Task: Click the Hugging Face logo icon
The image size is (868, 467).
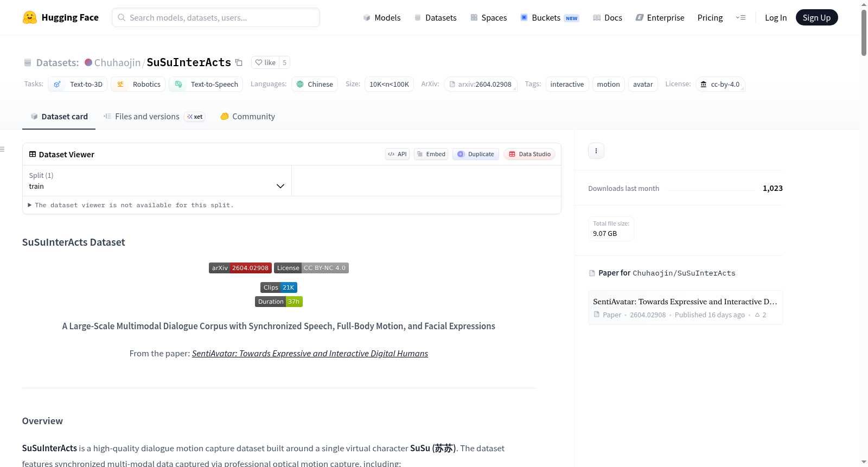Action: point(30,17)
